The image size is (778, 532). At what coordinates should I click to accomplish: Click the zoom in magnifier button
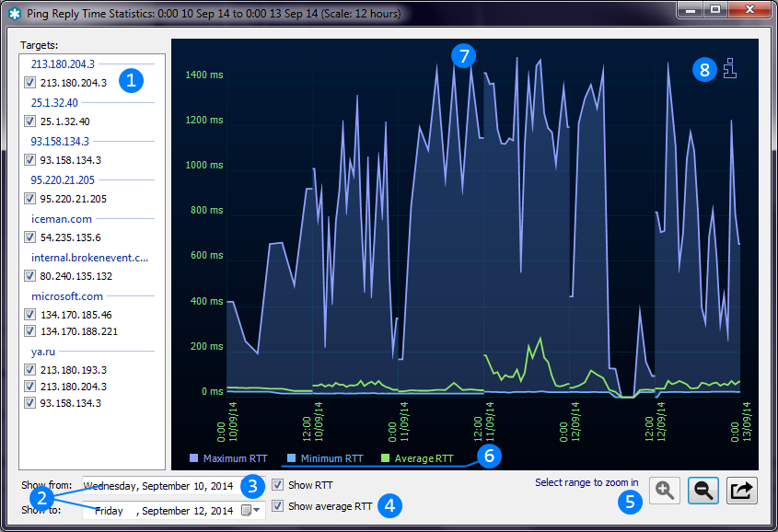[x=665, y=492]
